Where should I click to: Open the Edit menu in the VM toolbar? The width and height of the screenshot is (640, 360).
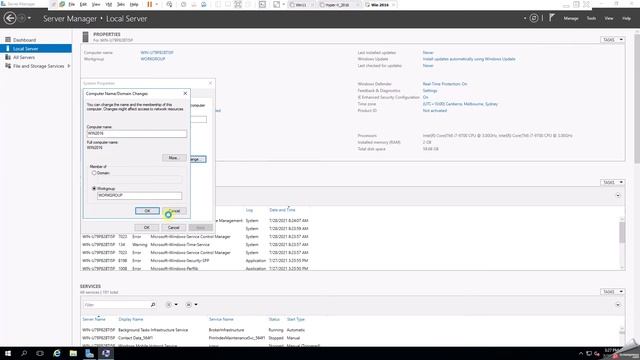coord(83,4)
